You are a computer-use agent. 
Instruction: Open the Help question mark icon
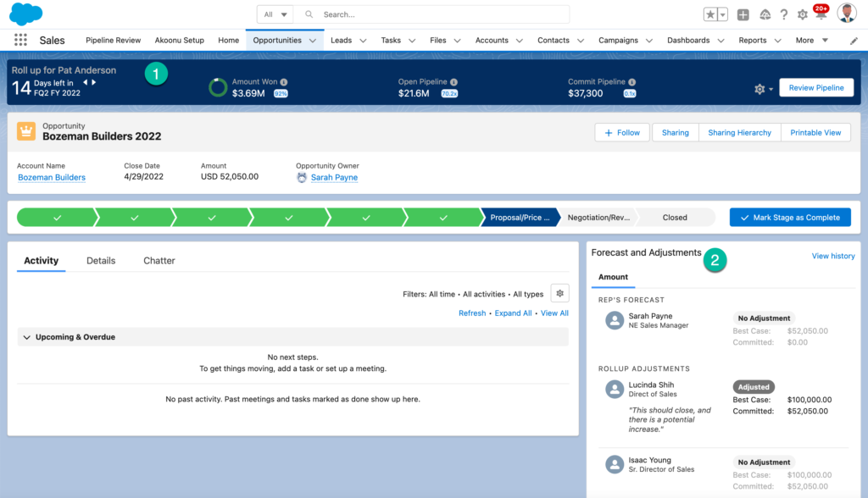click(x=784, y=14)
